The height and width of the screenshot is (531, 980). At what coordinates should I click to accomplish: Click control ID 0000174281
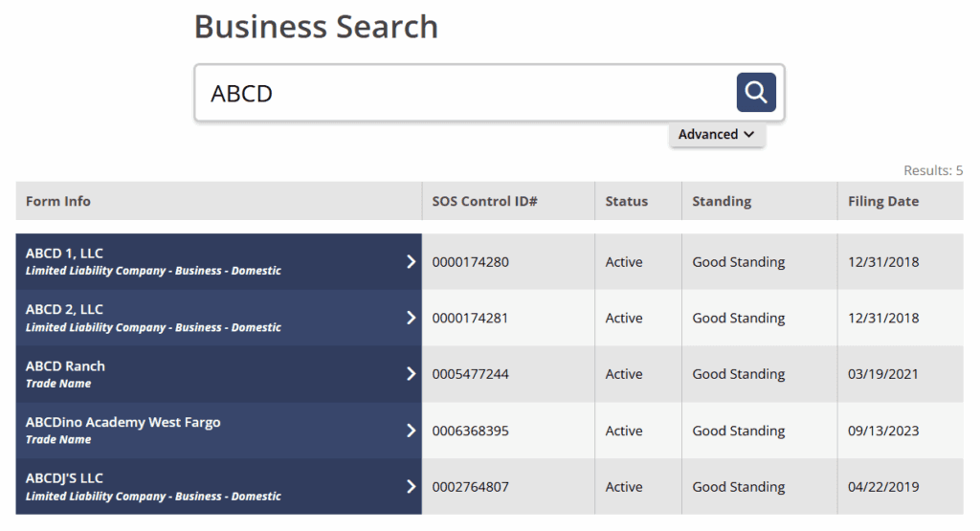pyautogui.click(x=470, y=318)
